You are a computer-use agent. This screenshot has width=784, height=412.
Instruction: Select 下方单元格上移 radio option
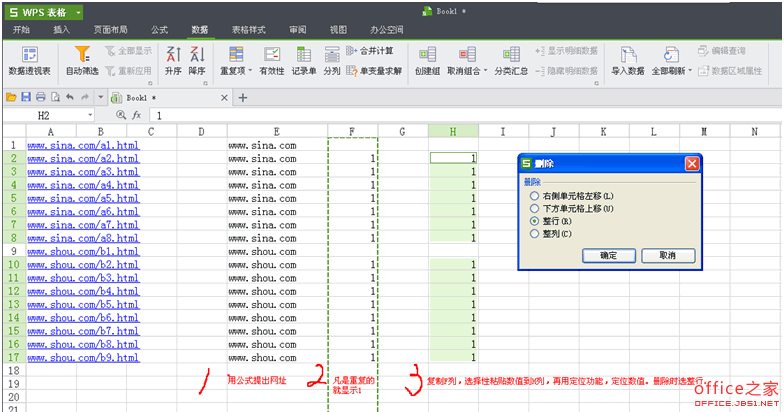click(534, 208)
